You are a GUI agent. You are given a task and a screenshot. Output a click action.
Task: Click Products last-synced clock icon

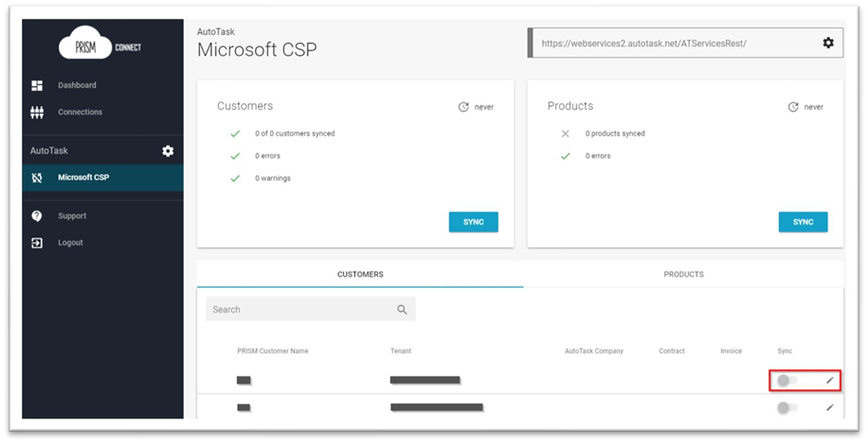click(x=793, y=107)
